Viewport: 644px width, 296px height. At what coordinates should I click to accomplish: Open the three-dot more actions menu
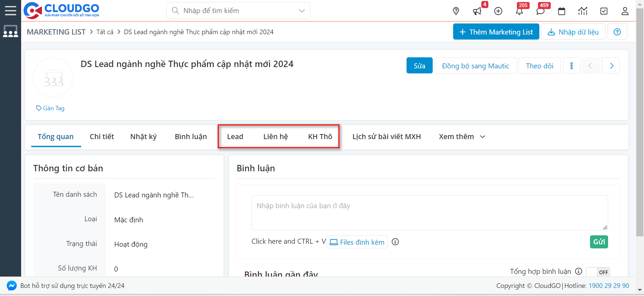click(x=571, y=66)
